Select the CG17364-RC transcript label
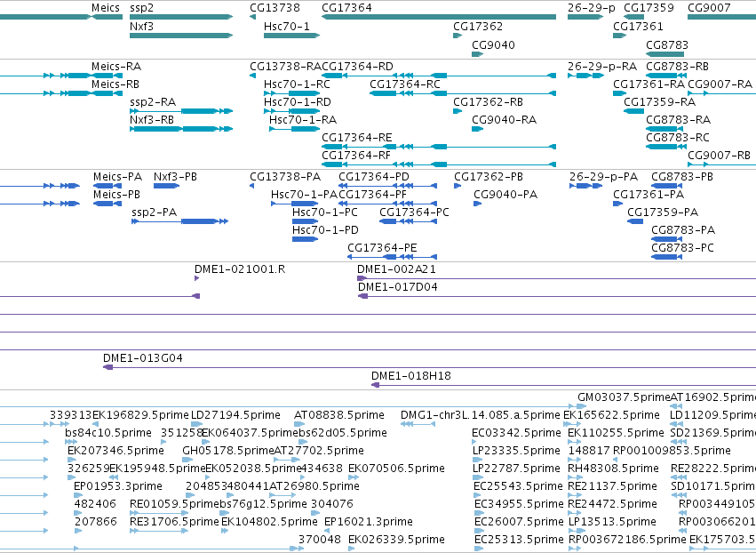This screenshot has width=756, height=553. 405,84
